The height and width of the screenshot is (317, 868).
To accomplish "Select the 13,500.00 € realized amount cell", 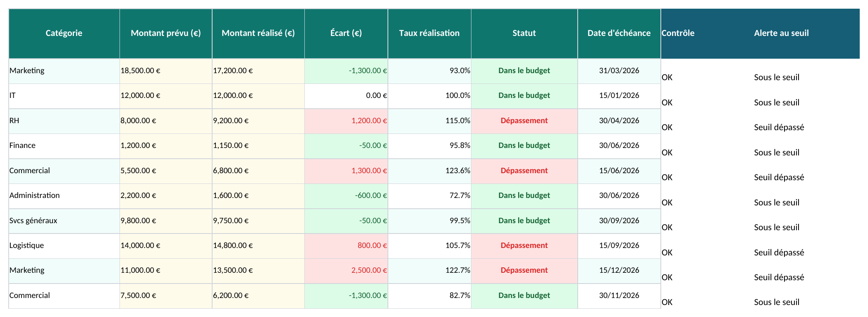I will point(258,271).
